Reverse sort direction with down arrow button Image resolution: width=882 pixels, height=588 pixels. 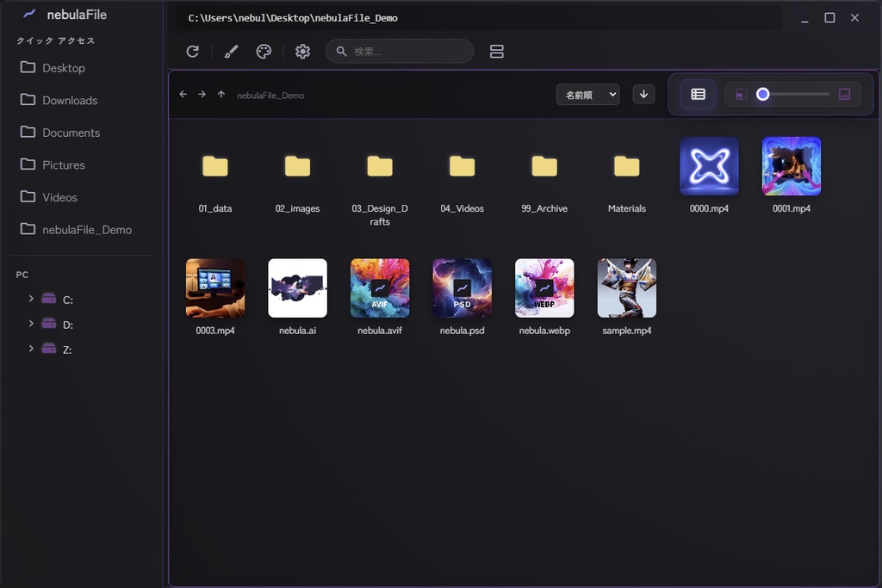coord(643,94)
